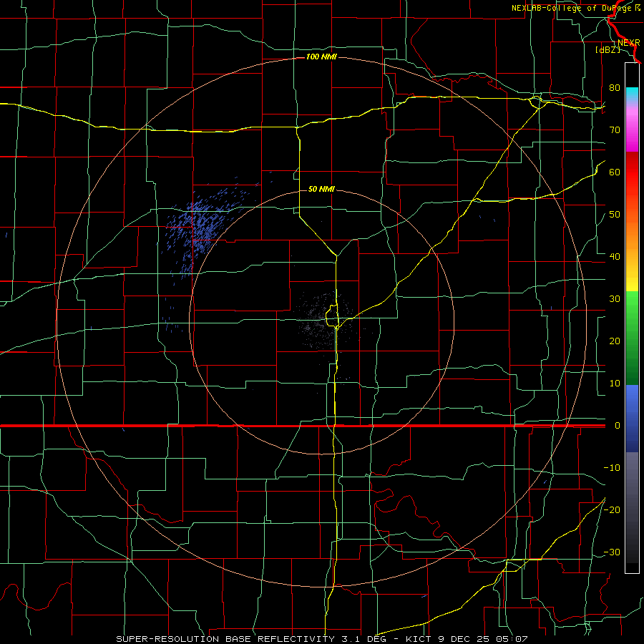Click the 20 dBZ scale value
Viewport: 644px width, 644px height.
pyautogui.click(x=615, y=341)
